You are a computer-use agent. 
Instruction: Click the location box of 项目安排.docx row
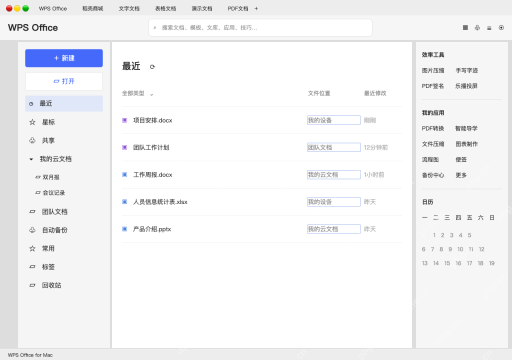334,120
